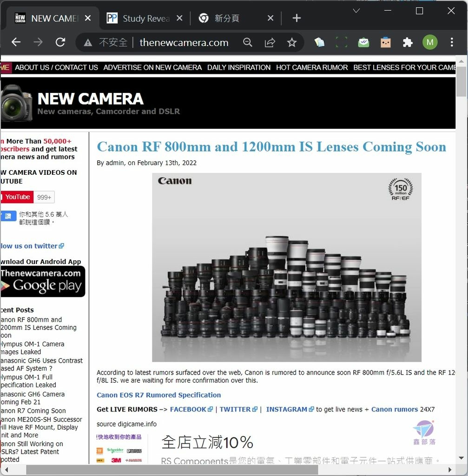Screen dimensions: 468x476
Task: Open the INSTAGRAM live rumors link
Action: [x=290, y=409]
